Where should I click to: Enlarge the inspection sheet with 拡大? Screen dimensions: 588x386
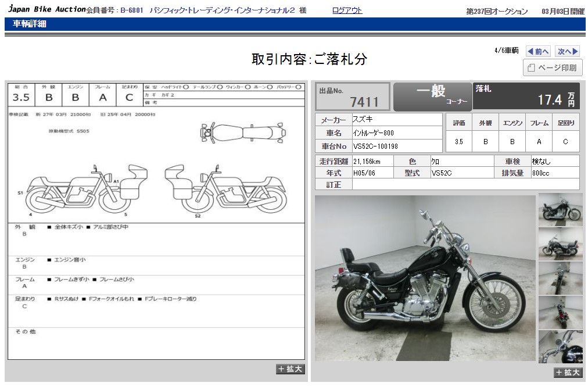[x=290, y=369]
